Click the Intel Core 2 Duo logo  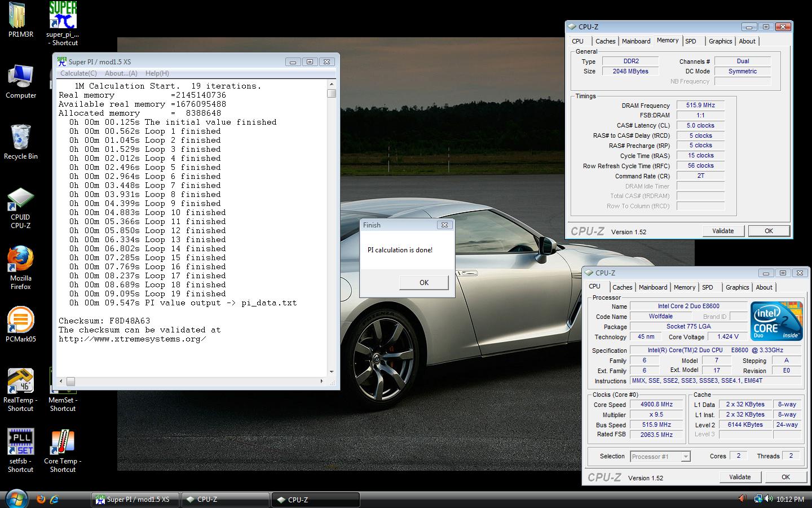[776, 320]
